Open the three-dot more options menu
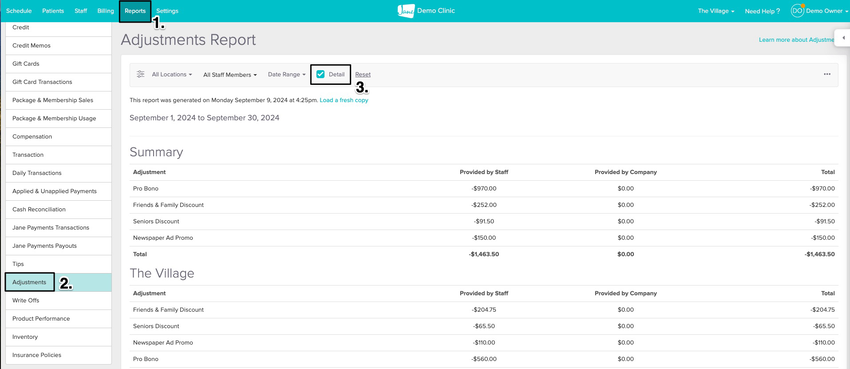The image size is (850, 369). [827, 74]
